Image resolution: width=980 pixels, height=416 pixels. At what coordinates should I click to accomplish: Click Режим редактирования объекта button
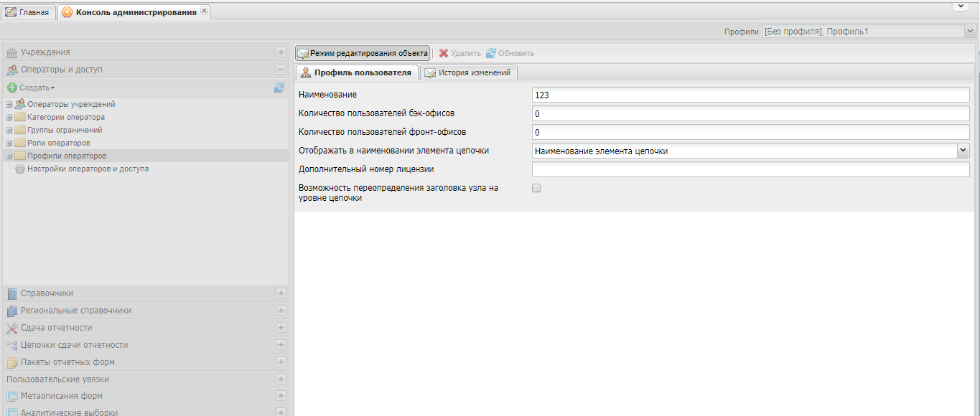363,53
